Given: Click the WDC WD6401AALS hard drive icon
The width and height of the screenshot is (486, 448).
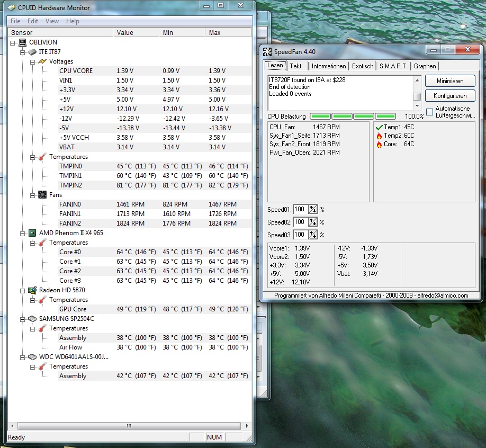Looking at the screenshot, I should click(x=32, y=357).
